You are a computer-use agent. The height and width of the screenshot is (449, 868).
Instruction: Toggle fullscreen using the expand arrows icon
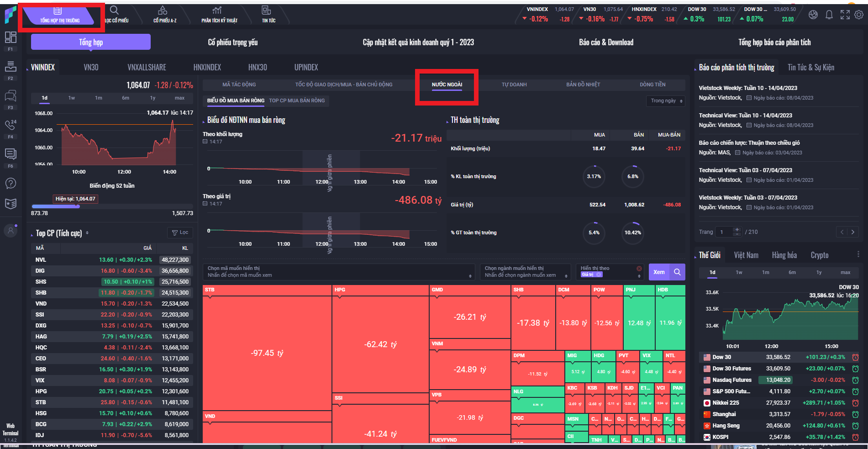(x=845, y=15)
